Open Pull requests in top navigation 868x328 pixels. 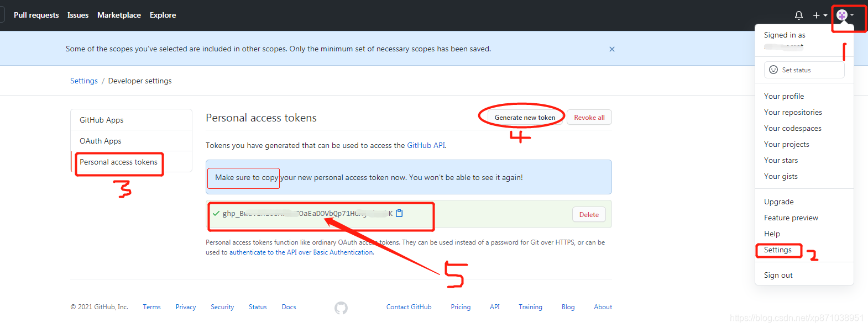click(x=36, y=15)
